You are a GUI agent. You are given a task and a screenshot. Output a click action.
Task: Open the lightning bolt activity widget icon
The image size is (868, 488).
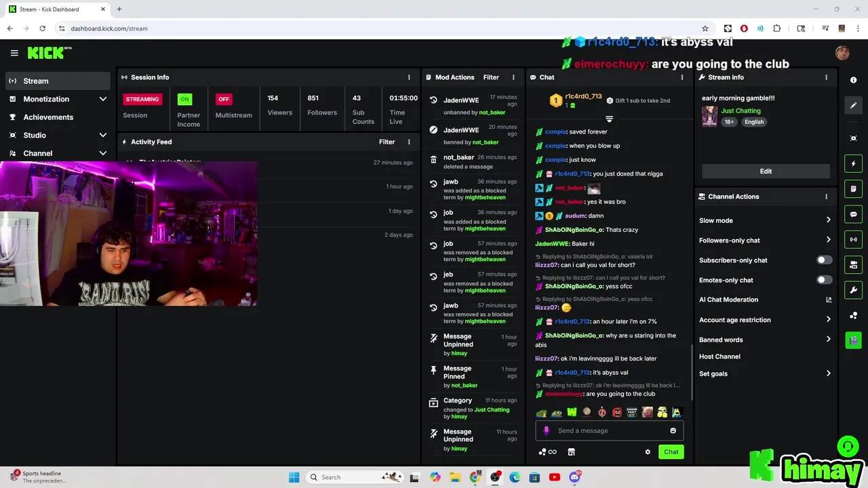point(853,163)
